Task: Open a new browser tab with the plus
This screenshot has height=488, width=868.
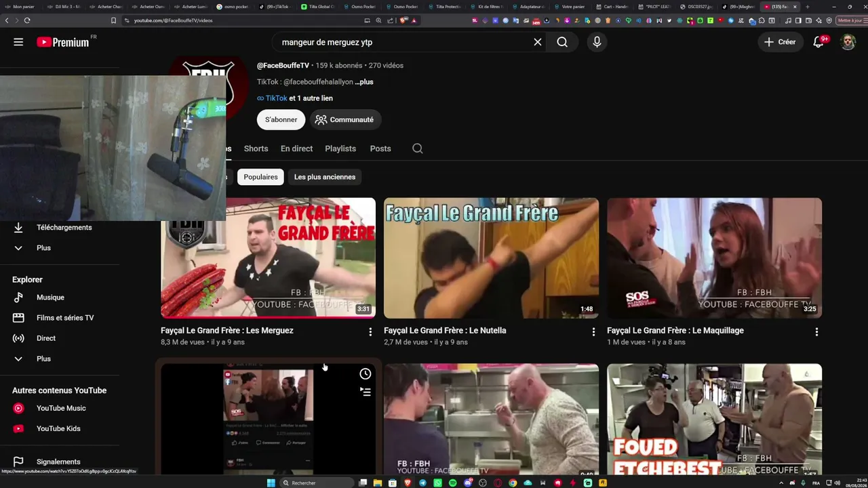Action: 807,7
